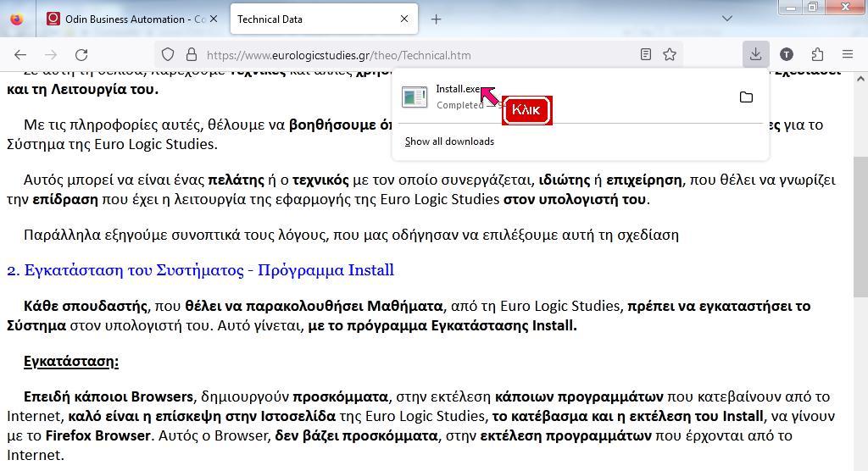Open downloaded Install.exe file
Image resolution: width=868 pixels, height=471 pixels.
563,97
